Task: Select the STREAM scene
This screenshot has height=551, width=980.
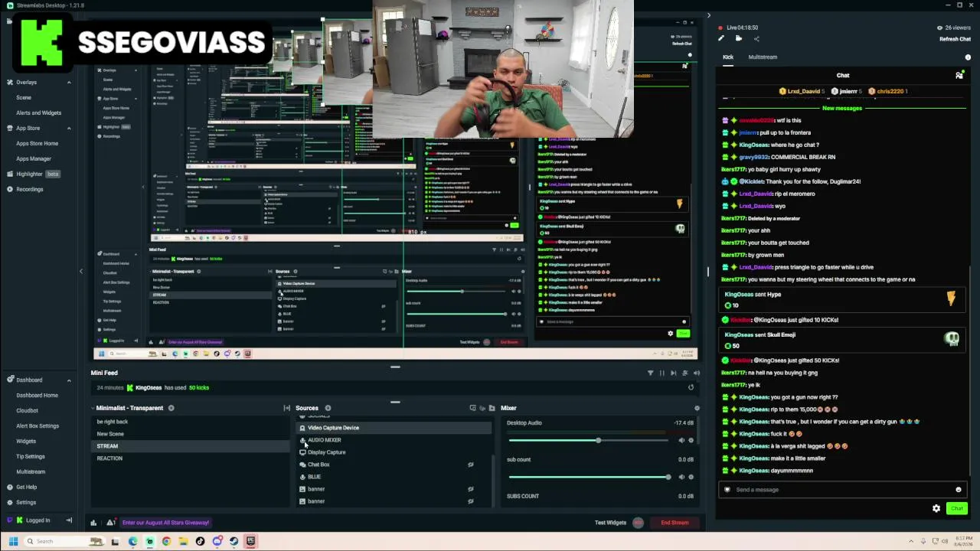Action: coord(189,446)
